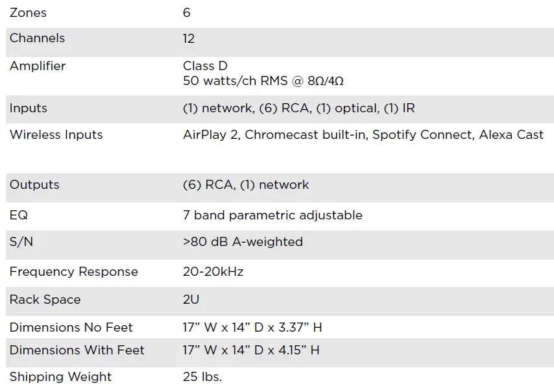This screenshot has height=392, width=554.
Task: Click the Frequency Response label
Action: click(73, 272)
